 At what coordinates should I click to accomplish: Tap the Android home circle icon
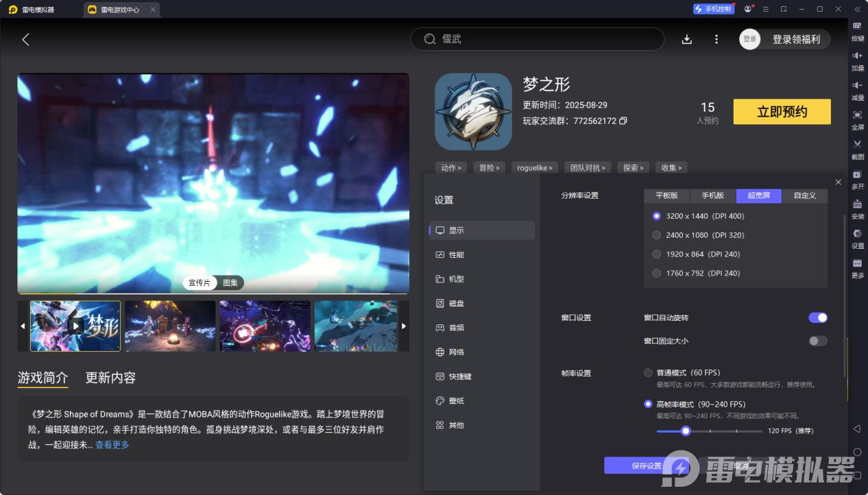857,452
